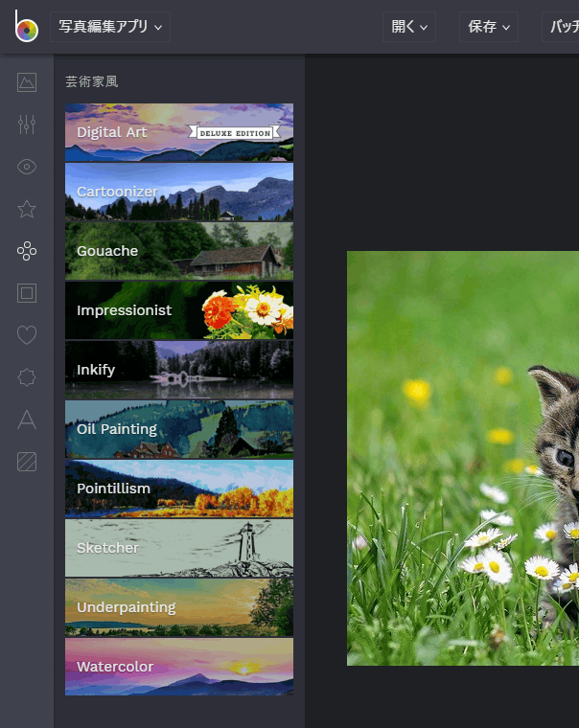The height and width of the screenshot is (728, 579).
Task: Open the Image Manager sidebar icon
Action: [27, 82]
